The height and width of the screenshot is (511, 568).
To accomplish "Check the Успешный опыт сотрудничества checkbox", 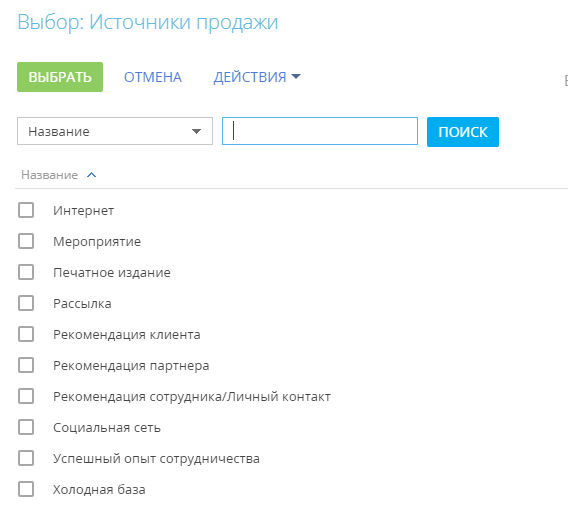I will 26,458.
